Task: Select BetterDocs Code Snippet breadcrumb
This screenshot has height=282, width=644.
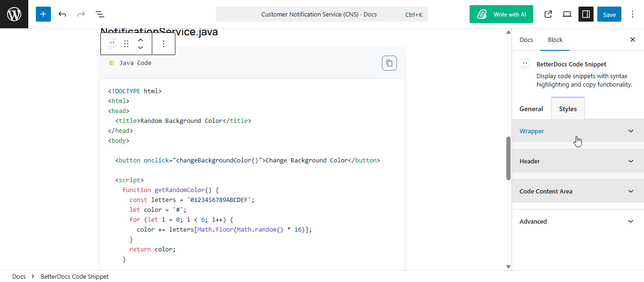Action: click(74, 276)
